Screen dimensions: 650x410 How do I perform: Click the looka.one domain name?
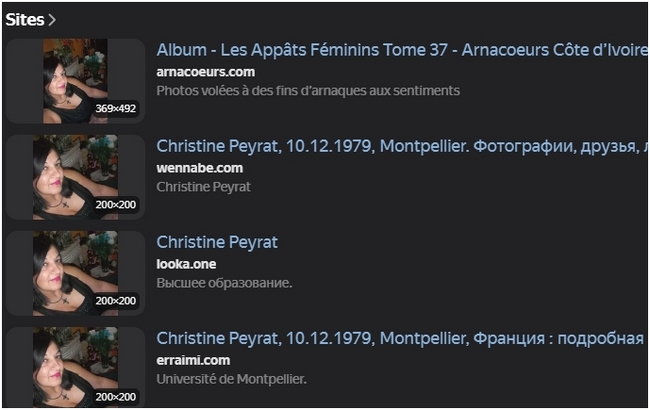(x=186, y=264)
